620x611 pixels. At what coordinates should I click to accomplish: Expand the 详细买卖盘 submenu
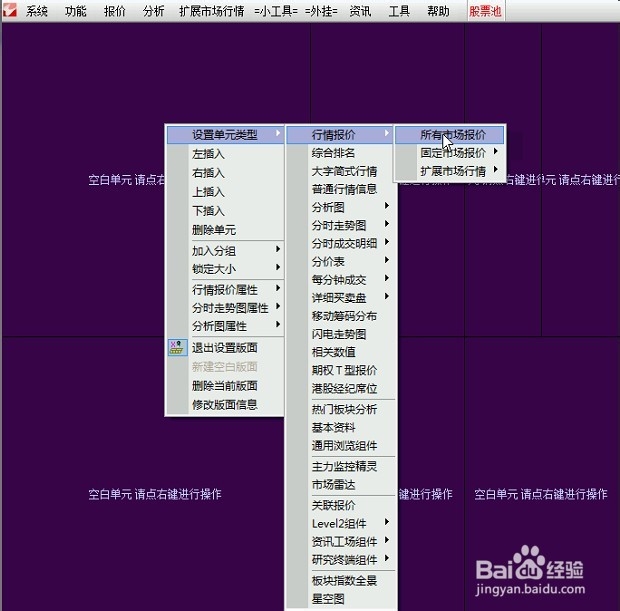point(341,297)
